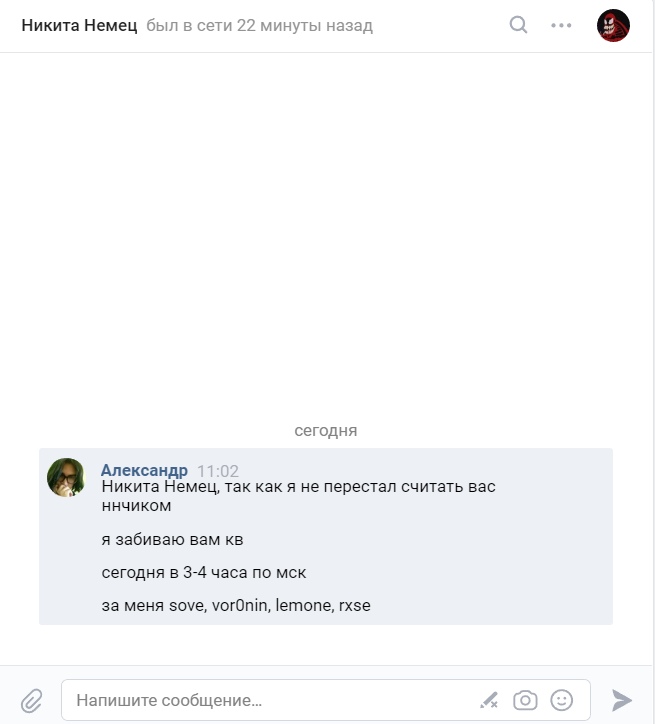Focus the Напишите сообщение input field
This screenshot has height=724, width=655.
[x=272, y=700]
